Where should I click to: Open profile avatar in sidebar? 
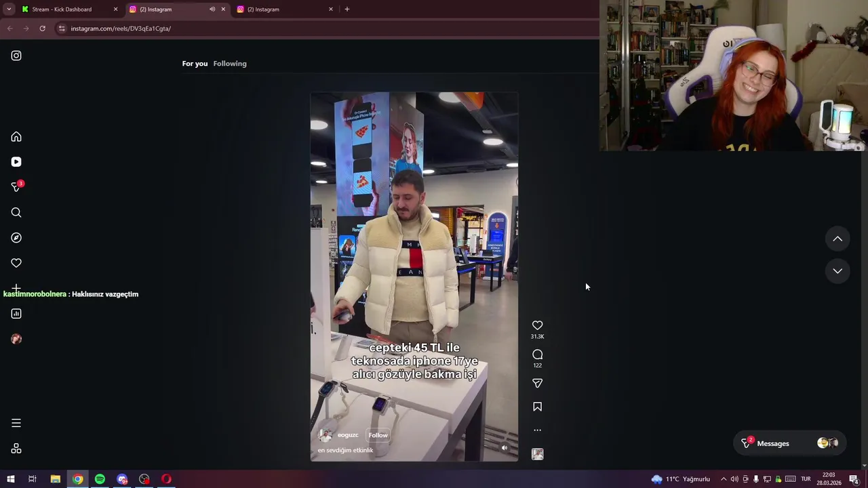(16, 339)
